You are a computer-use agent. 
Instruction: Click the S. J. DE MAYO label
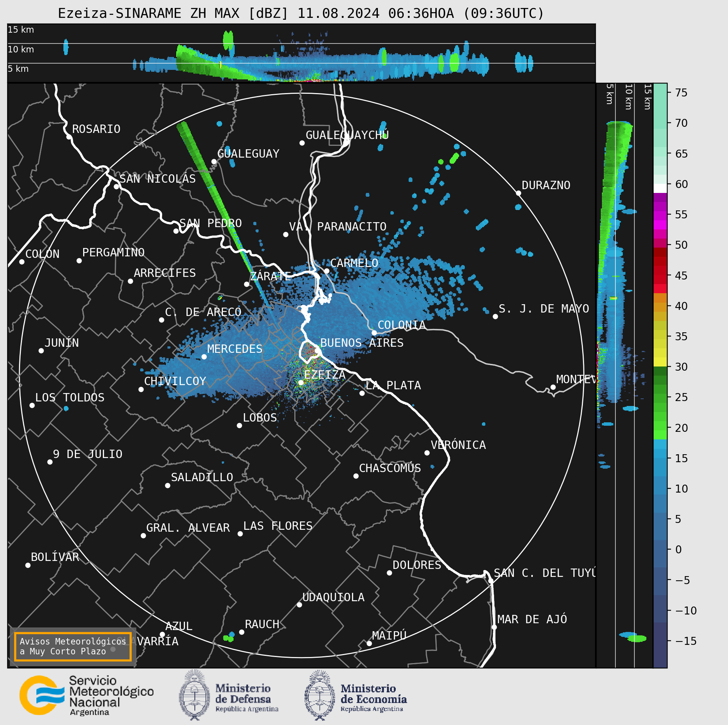[x=544, y=309]
